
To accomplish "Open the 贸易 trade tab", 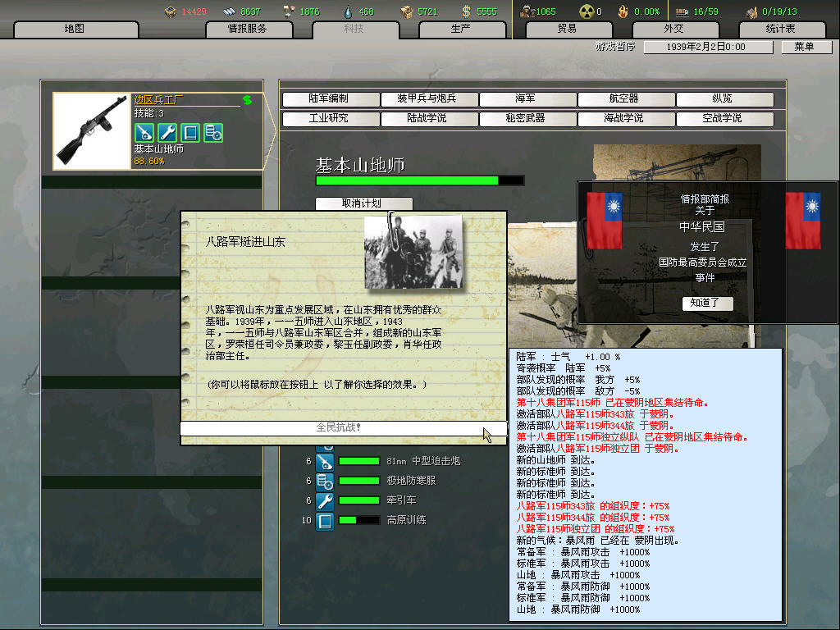I will pos(568,29).
